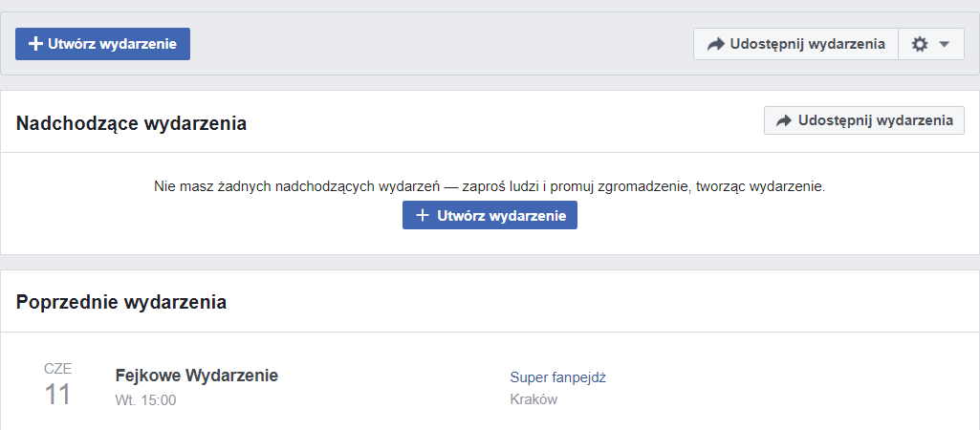This screenshot has width=980, height=430.
Task: Click the plus icon in the top Utwórz wydarzenie button
Action: point(35,44)
